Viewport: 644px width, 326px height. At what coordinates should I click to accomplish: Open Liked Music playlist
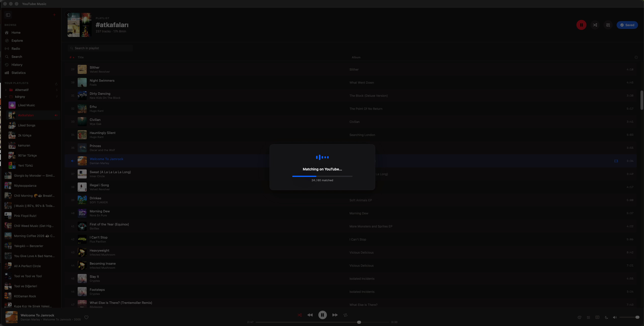pos(33,105)
